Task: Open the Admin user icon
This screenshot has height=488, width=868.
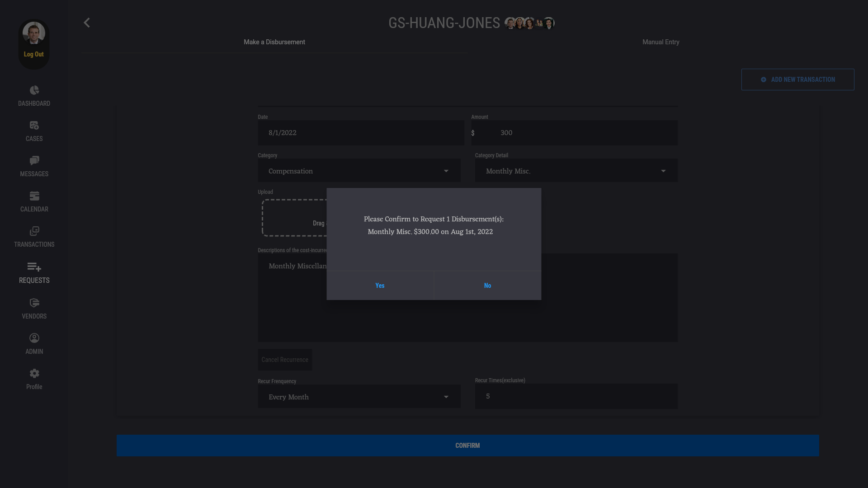Action: [34, 338]
